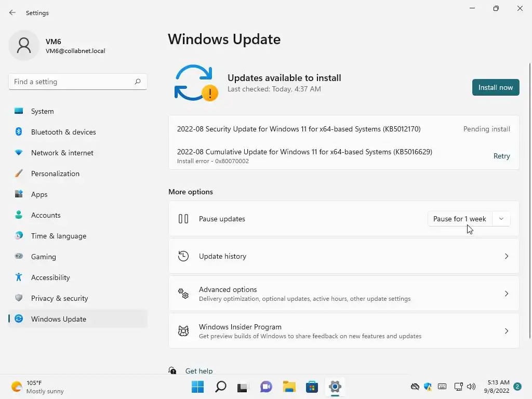Click the volume speaker tray icon
The image size is (532, 399).
(471, 386)
